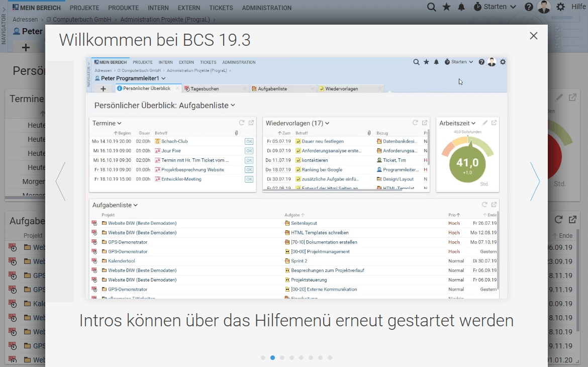Open the task list panel in a new window

[572, 220]
